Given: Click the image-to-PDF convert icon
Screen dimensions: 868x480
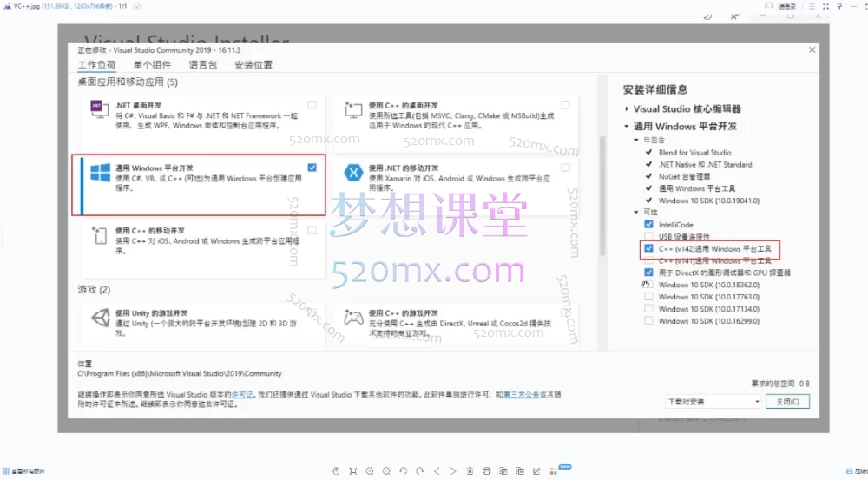Looking at the screenshot, I should (503, 471).
